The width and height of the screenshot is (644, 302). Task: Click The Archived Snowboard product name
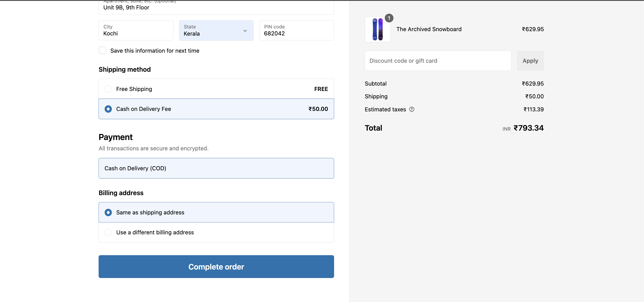coord(429,29)
